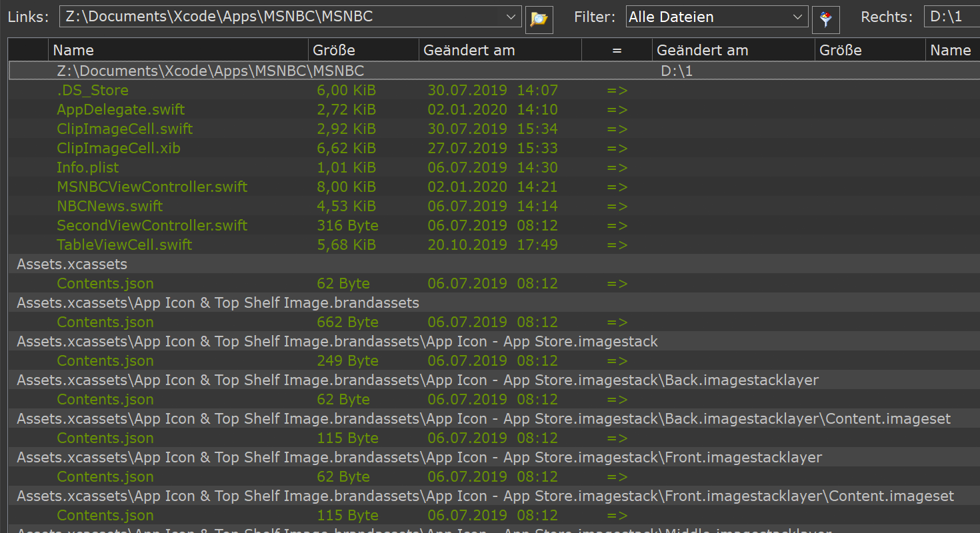Select NBCNews.swift file
This screenshot has height=533, width=980.
[x=110, y=206]
